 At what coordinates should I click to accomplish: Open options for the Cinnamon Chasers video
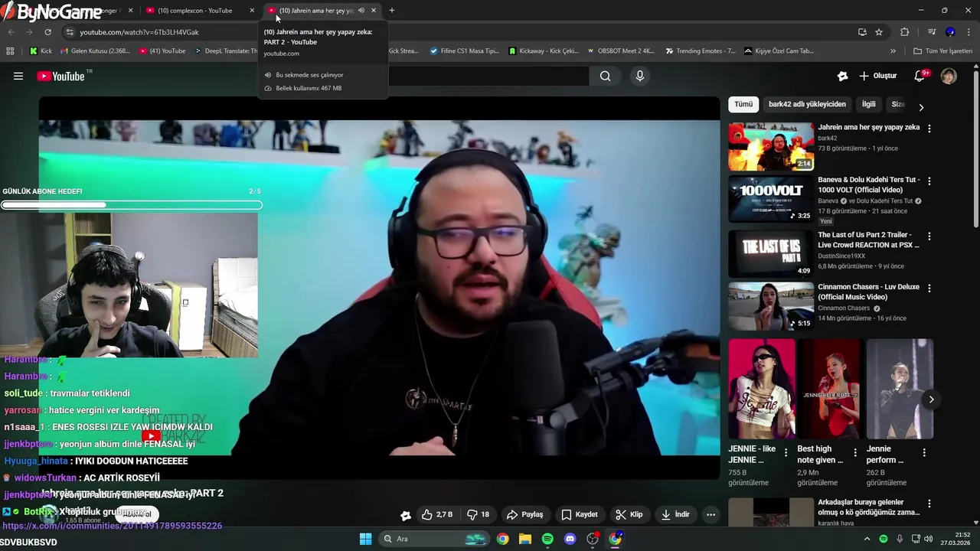click(x=929, y=289)
